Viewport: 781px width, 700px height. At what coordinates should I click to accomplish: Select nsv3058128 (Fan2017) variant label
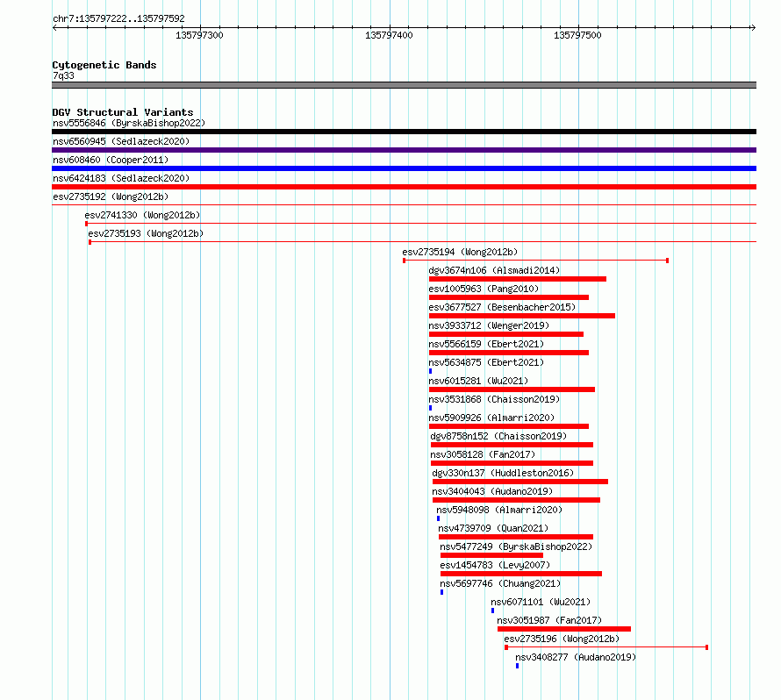click(483, 454)
